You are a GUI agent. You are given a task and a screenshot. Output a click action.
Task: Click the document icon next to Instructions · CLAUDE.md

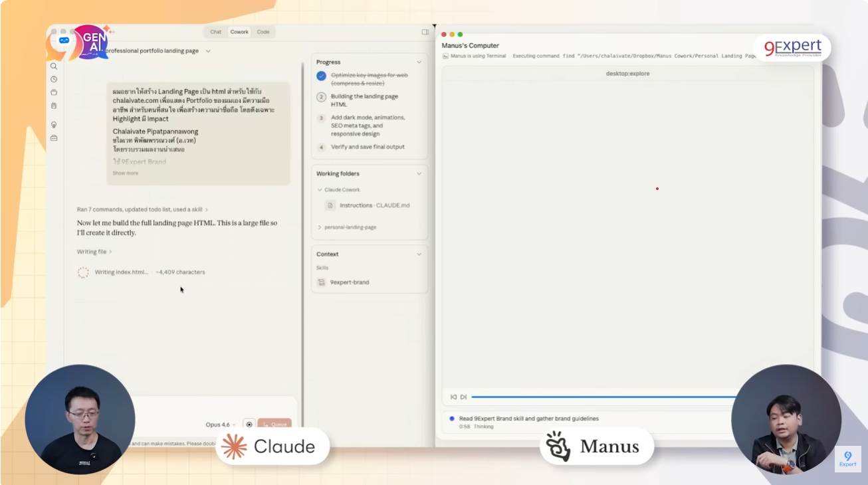pyautogui.click(x=330, y=205)
